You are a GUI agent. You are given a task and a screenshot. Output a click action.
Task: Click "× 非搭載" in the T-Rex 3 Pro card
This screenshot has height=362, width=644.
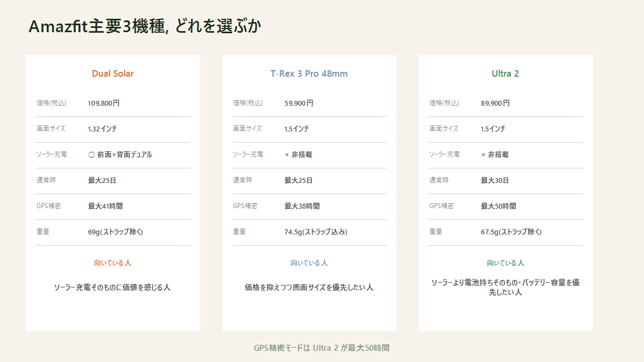pyautogui.click(x=298, y=154)
